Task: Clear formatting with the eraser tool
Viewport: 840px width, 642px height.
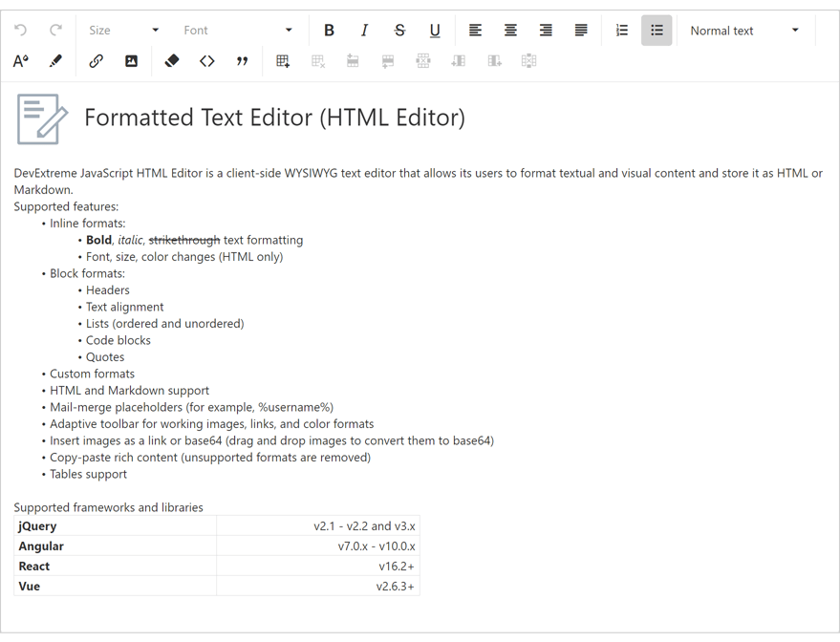Action: pyautogui.click(x=172, y=60)
